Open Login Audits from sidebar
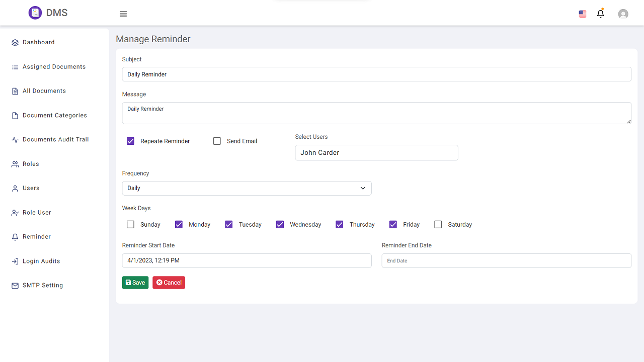644x362 pixels. pyautogui.click(x=41, y=261)
